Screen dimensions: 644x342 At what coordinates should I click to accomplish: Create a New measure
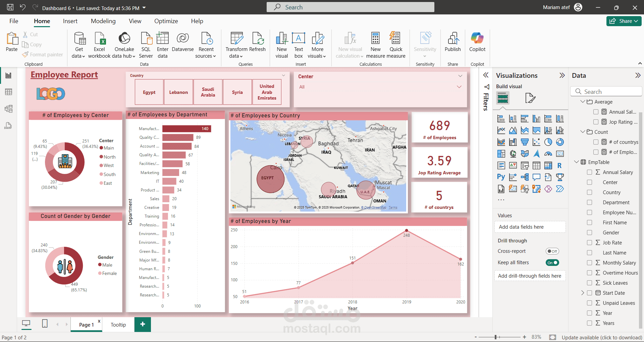point(375,45)
